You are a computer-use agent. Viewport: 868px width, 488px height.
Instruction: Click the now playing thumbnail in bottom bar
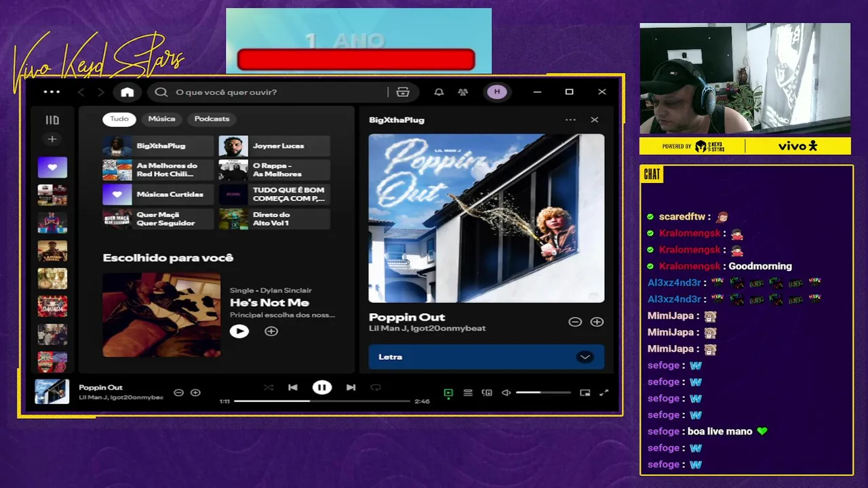52,392
